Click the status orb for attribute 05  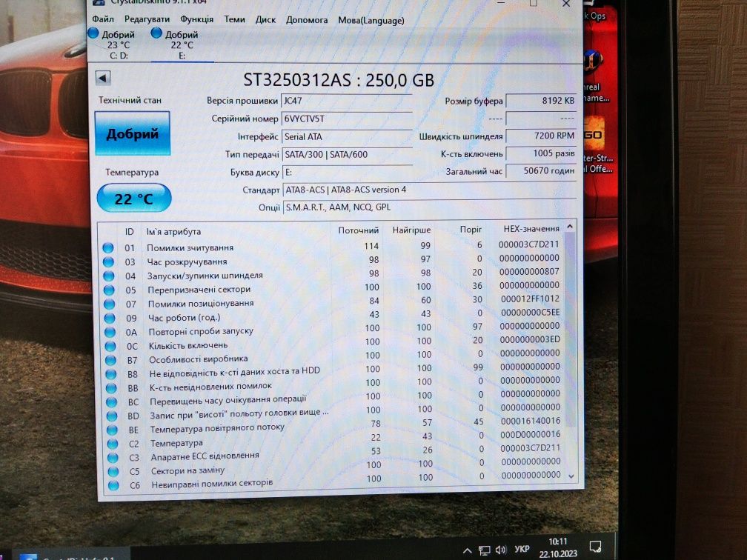[109, 290]
